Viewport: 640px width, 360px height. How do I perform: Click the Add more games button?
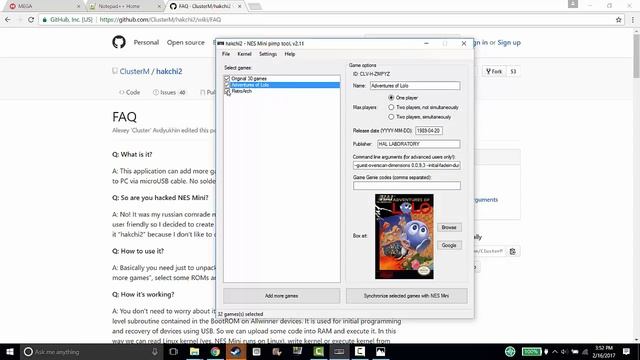pyautogui.click(x=281, y=296)
